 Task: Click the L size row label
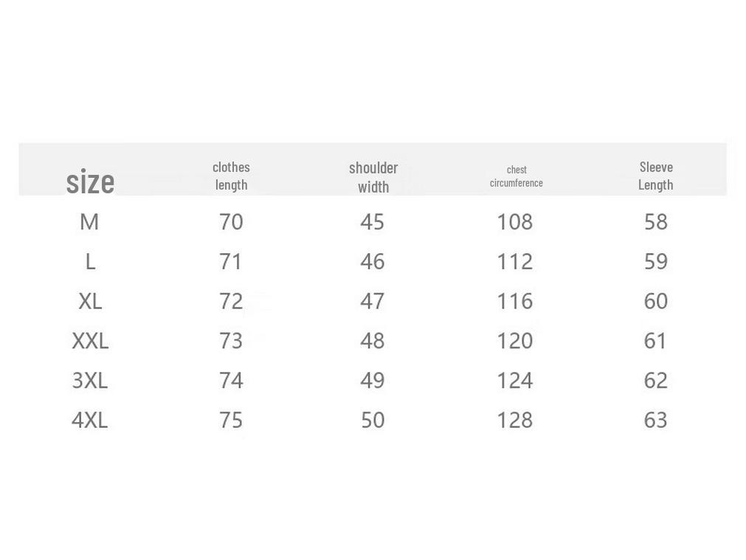coord(90,261)
